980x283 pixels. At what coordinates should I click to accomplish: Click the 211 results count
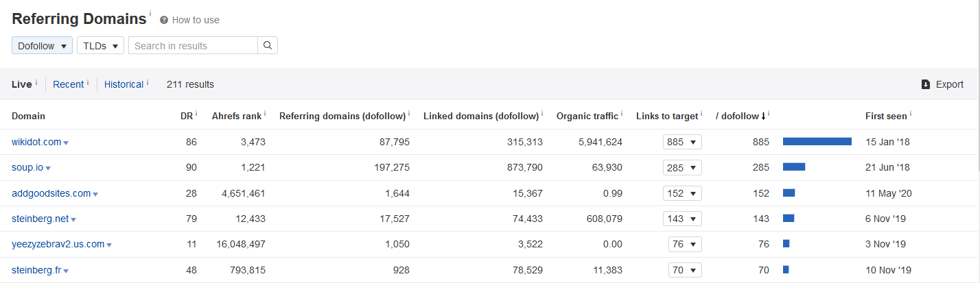[190, 84]
